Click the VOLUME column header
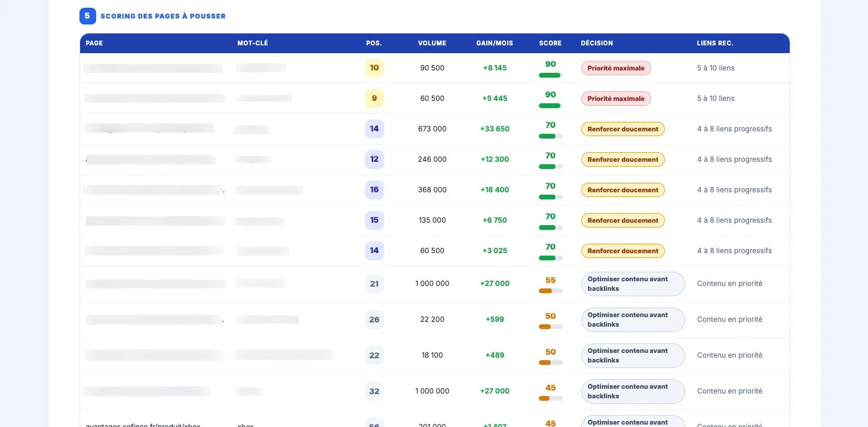 pyautogui.click(x=432, y=43)
